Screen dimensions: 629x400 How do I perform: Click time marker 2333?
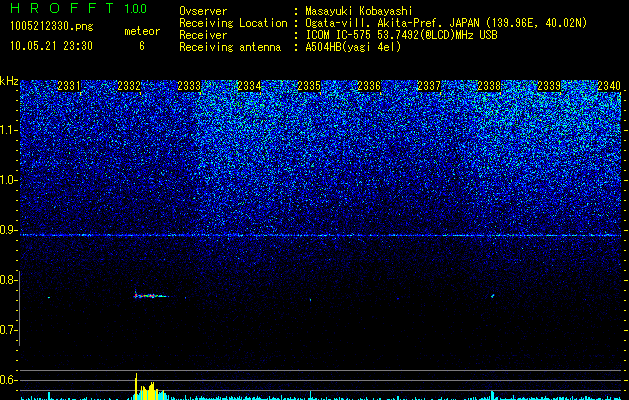pyautogui.click(x=189, y=86)
